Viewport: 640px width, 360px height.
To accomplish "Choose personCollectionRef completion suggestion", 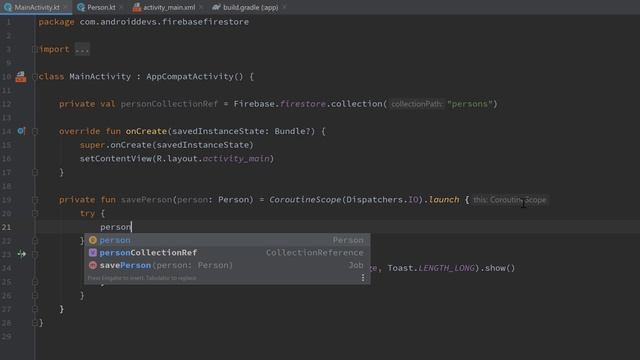I will (x=227, y=253).
